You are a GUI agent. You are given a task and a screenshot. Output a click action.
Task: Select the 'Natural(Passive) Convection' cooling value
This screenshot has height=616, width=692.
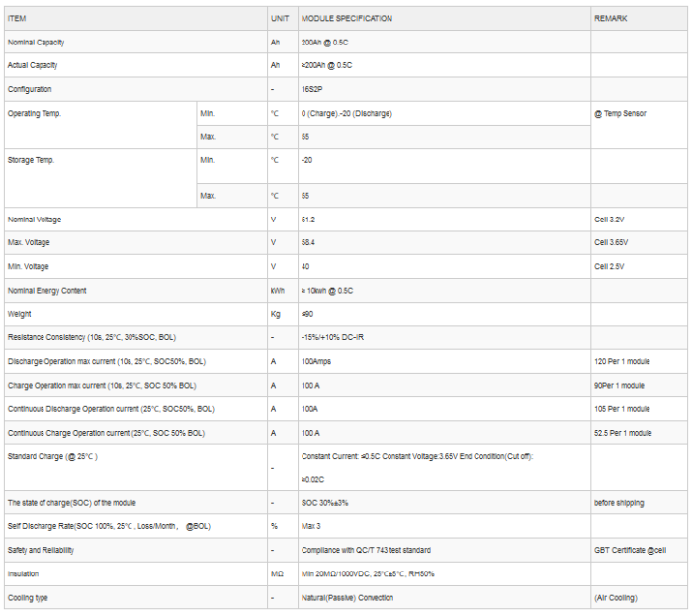point(347,597)
